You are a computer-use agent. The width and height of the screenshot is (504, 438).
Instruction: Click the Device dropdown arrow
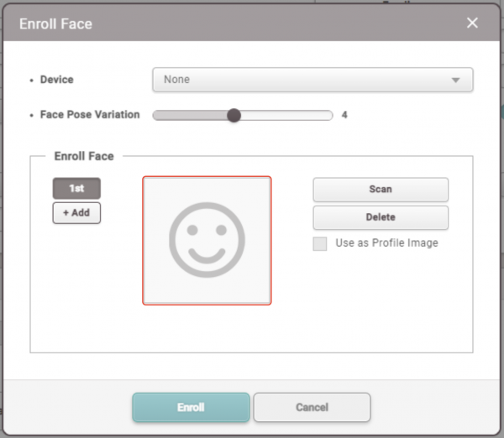[456, 81]
